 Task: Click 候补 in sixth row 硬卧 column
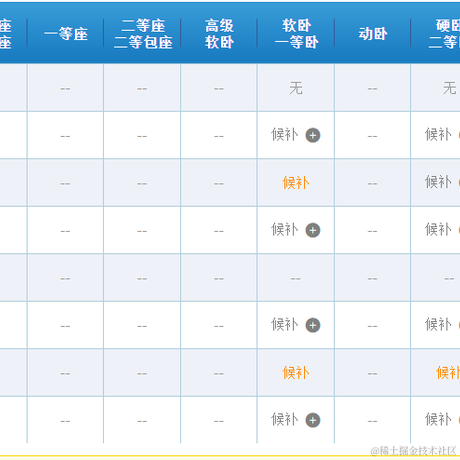[x=438, y=325]
